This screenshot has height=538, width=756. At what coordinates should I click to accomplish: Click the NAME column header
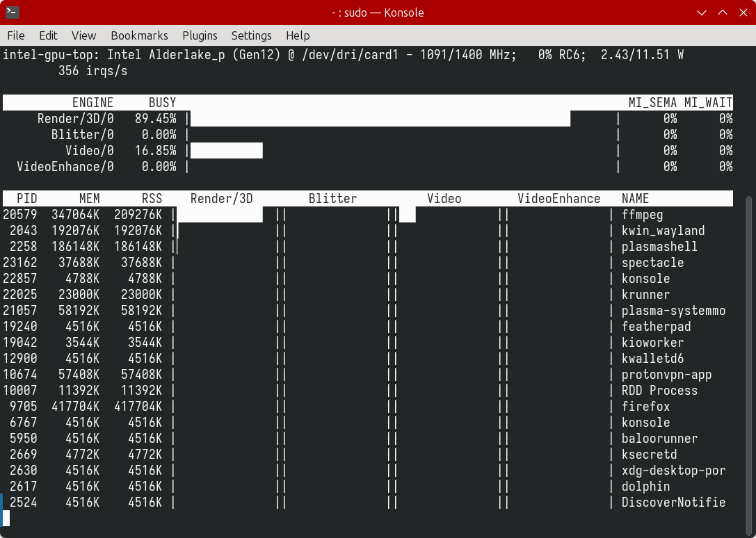point(635,199)
